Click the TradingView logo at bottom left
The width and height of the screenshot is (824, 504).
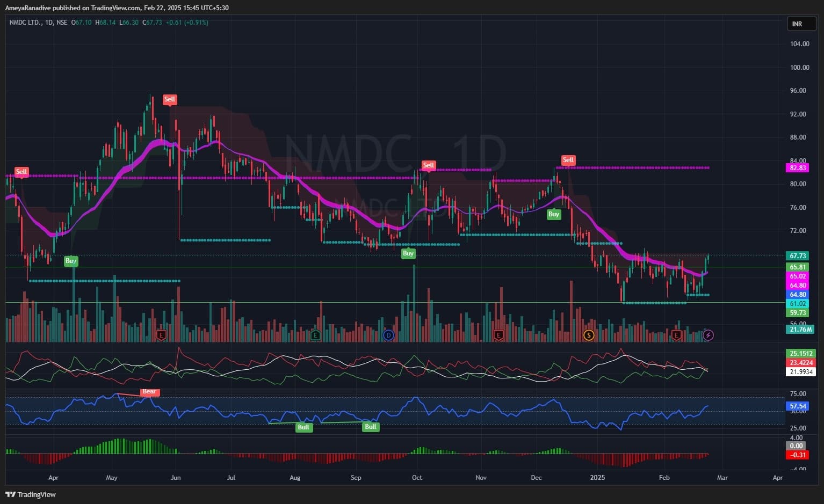pyautogui.click(x=31, y=494)
